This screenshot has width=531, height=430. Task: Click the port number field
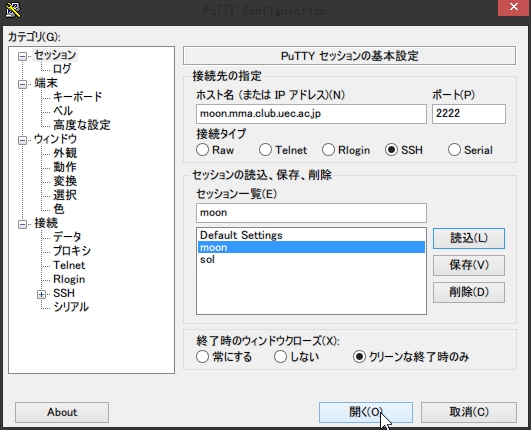(469, 114)
